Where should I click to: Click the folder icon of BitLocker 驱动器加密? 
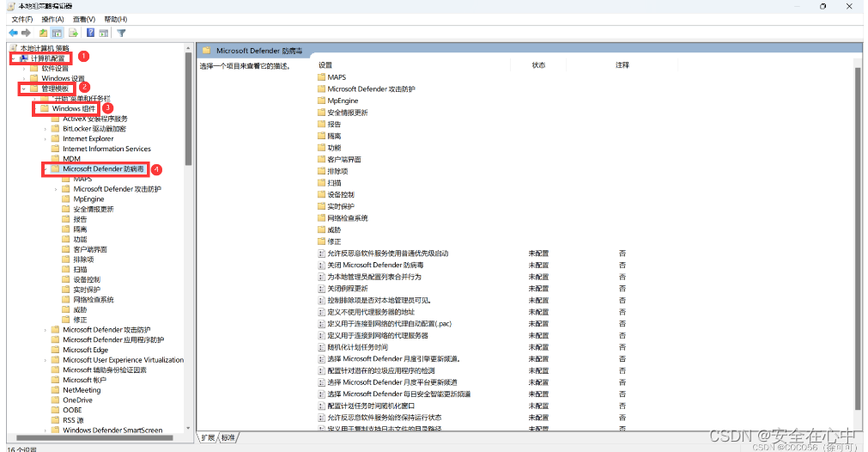tap(55, 129)
